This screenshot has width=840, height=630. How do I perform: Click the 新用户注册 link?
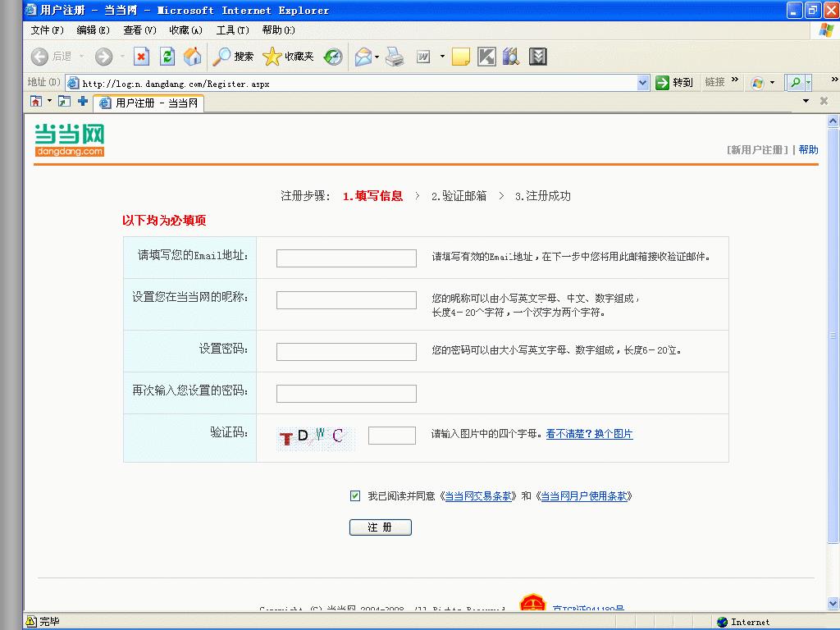[757, 149]
